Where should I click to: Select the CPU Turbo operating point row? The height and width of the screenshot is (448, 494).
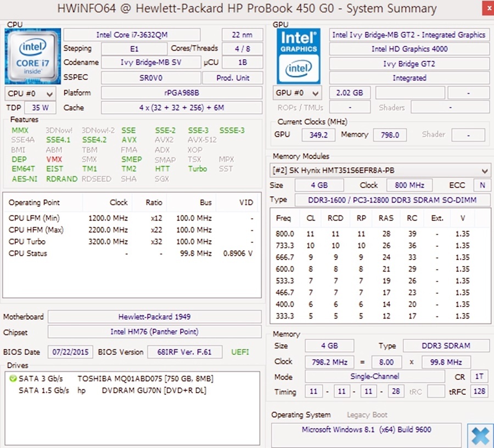131,242
